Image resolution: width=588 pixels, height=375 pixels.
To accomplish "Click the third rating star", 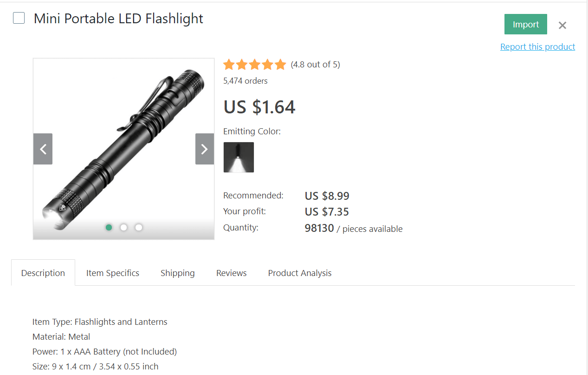I will coord(255,64).
